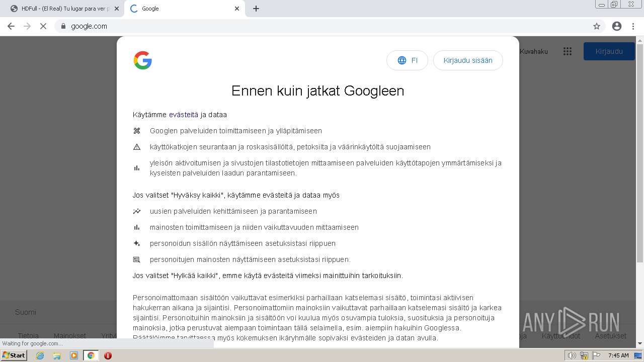Click the Google logo in the dialog

click(x=143, y=60)
